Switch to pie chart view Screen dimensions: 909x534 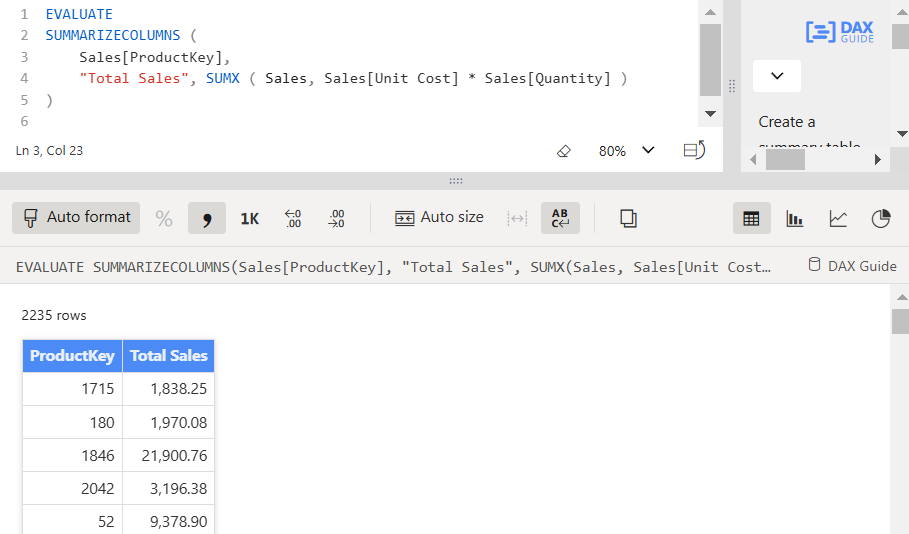pos(881,219)
